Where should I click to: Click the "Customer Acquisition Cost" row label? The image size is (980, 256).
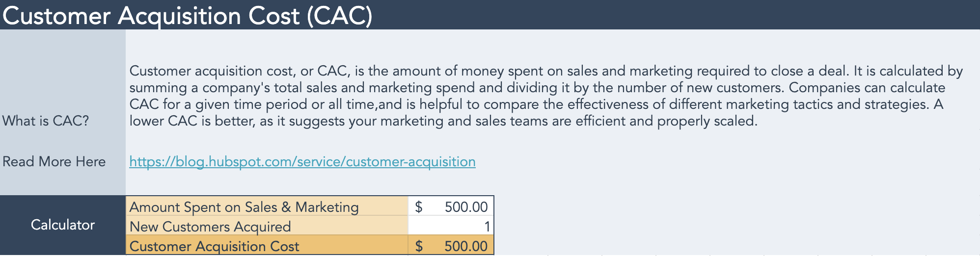[x=214, y=246]
